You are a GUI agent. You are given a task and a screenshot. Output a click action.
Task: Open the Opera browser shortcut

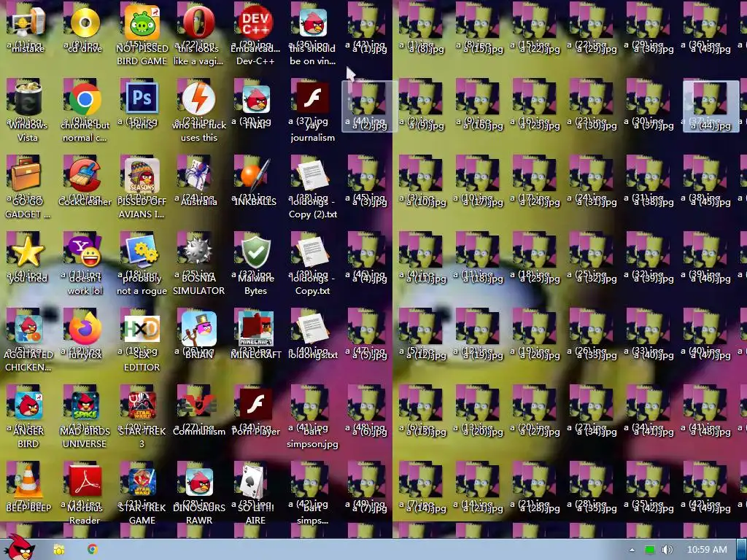coord(198,23)
